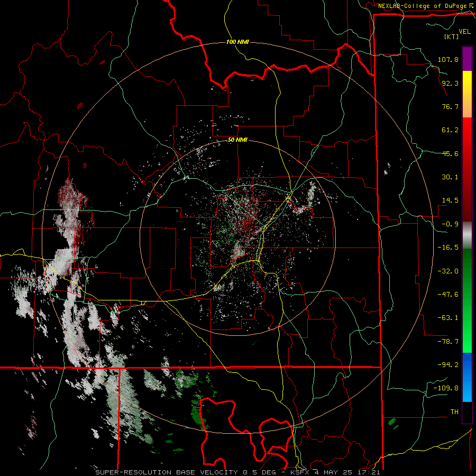This screenshot has height=476, width=476.
Task: Click the -63.1 velocity scale value
Action: [x=448, y=318]
